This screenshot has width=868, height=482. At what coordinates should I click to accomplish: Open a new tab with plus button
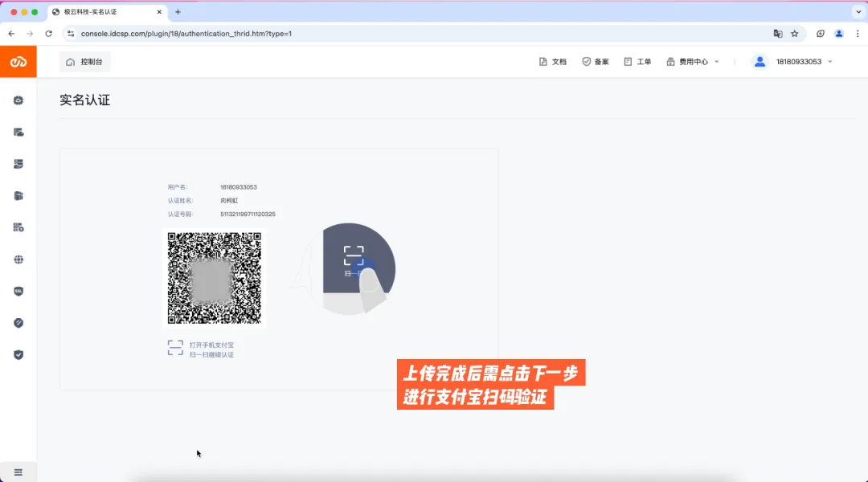178,11
